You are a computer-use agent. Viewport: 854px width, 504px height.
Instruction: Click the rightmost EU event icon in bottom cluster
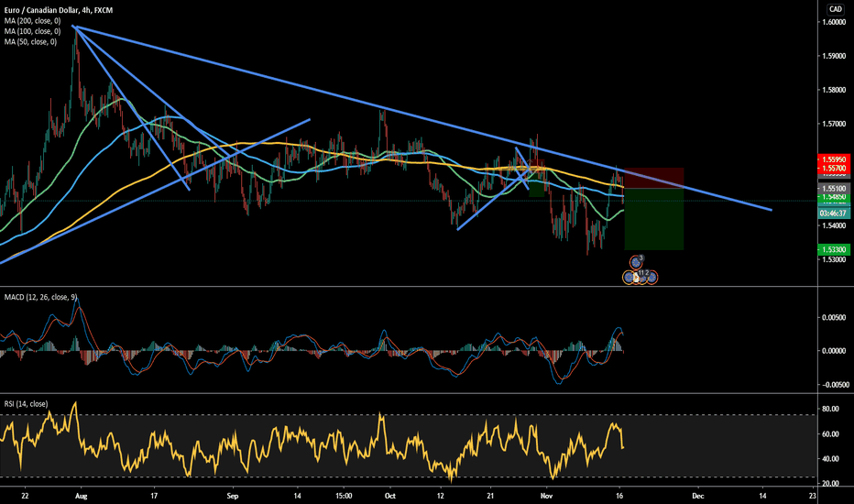tap(651, 278)
